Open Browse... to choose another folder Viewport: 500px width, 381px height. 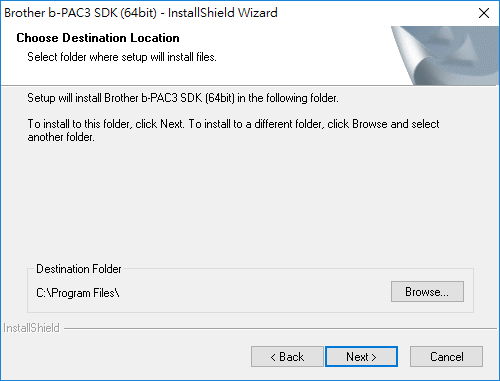427,292
